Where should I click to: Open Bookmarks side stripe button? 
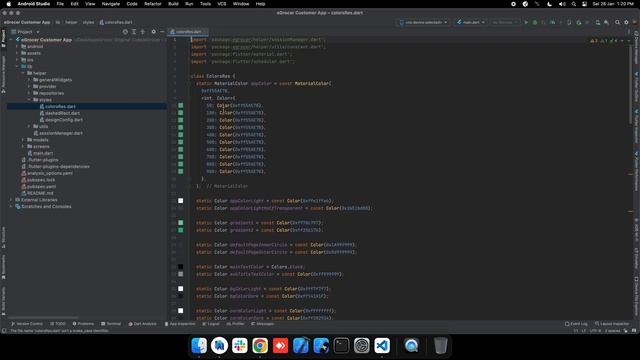pyautogui.click(x=3, y=267)
